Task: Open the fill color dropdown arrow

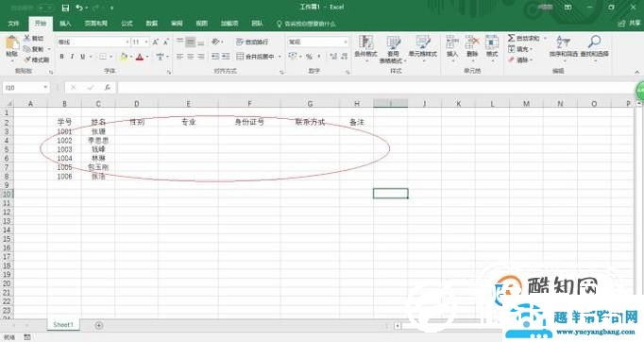Action: (130, 57)
